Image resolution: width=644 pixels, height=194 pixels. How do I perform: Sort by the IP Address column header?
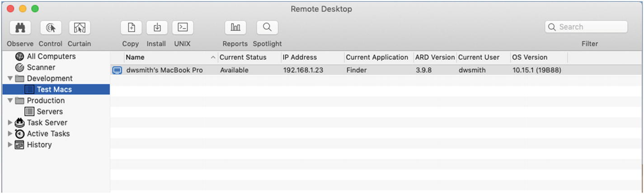tap(300, 57)
